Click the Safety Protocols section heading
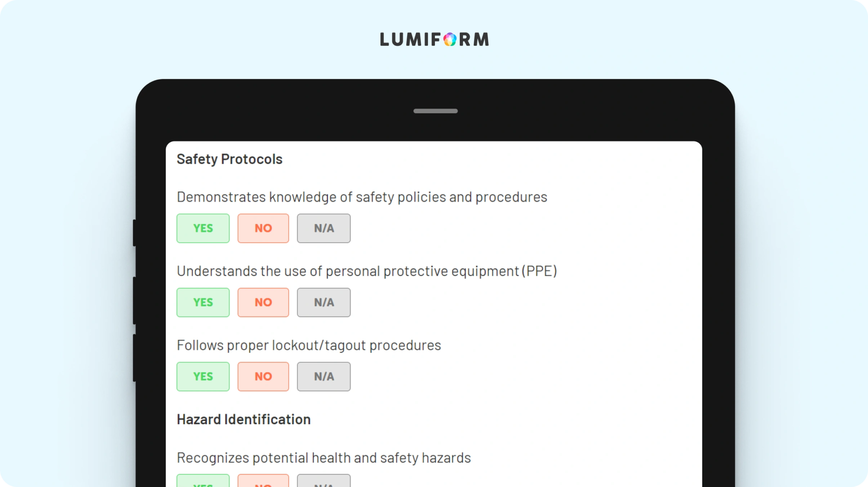This screenshot has width=868, height=487. [x=229, y=160]
